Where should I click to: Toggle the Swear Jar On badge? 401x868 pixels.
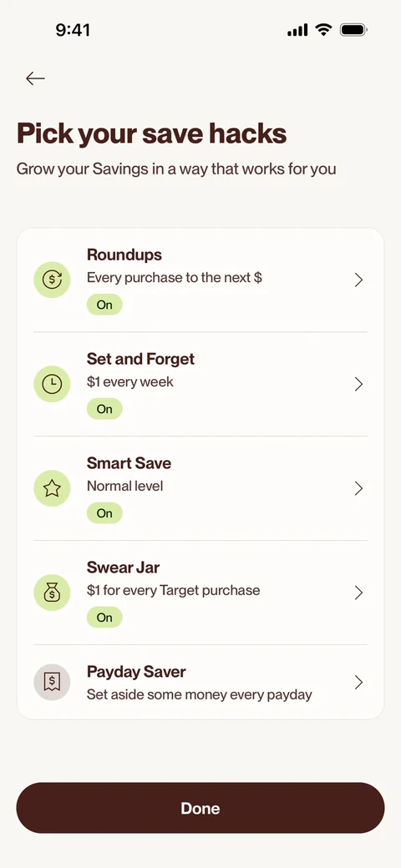pos(104,618)
